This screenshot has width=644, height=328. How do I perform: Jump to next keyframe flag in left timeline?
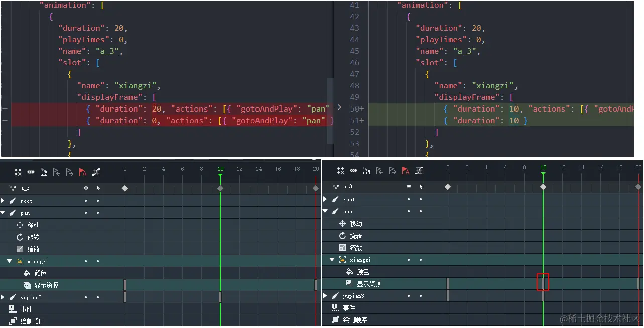pyautogui.click(x=70, y=172)
